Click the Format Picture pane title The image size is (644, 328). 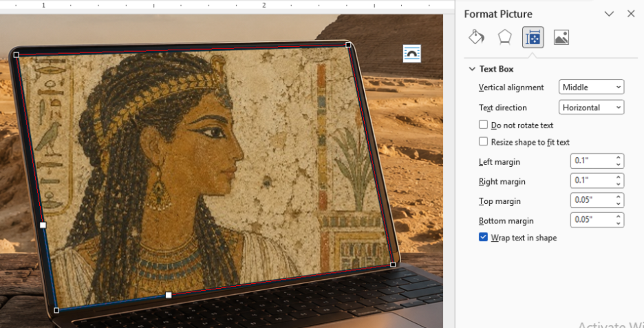(x=498, y=14)
